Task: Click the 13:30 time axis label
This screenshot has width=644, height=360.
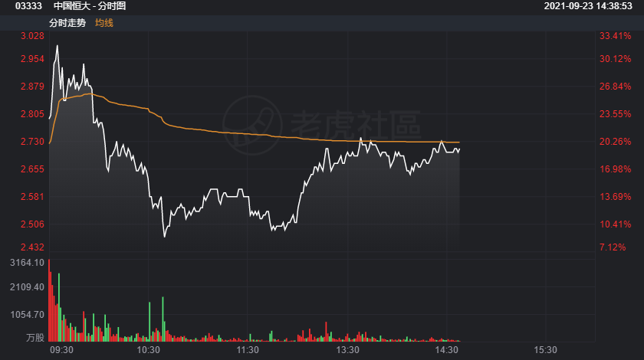Action: [347, 350]
